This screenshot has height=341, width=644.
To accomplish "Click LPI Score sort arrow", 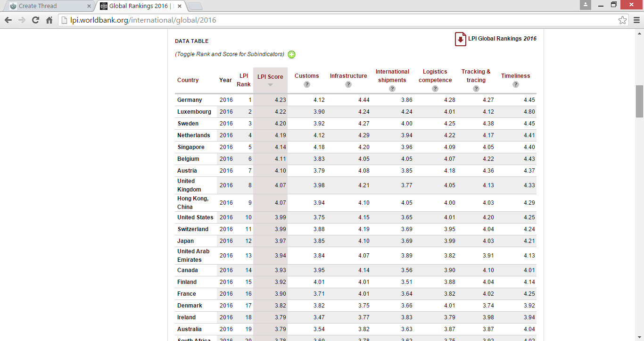I will (270, 85).
